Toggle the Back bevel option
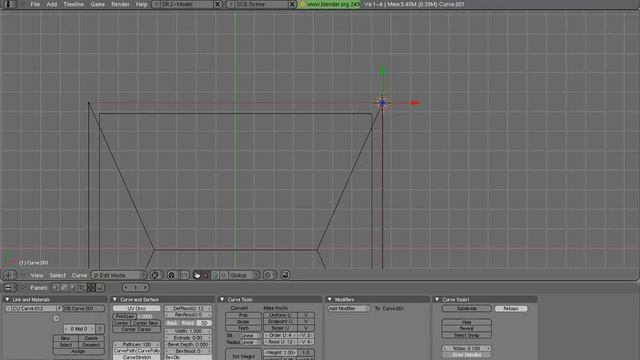 point(172,323)
